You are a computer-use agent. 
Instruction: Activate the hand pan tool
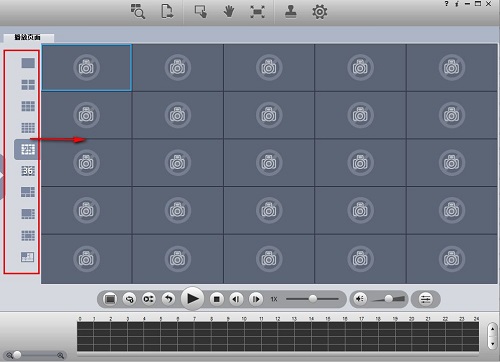tap(229, 12)
